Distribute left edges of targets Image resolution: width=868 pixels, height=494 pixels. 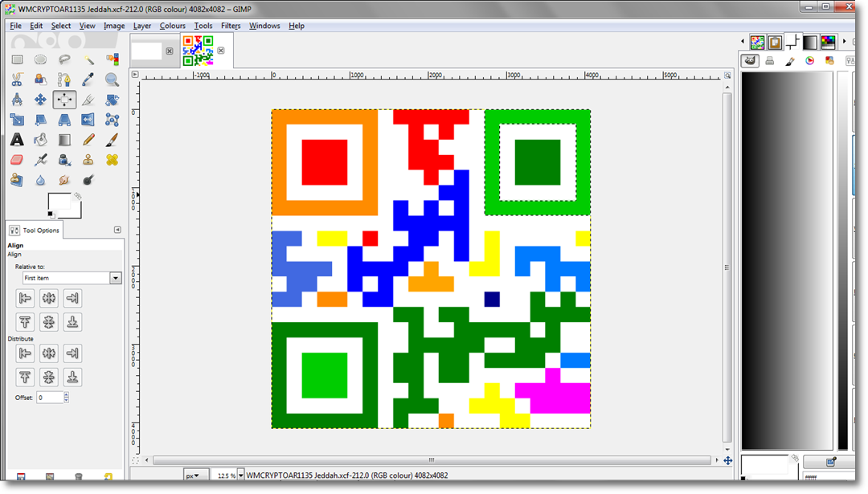pyautogui.click(x=25, y=353)
